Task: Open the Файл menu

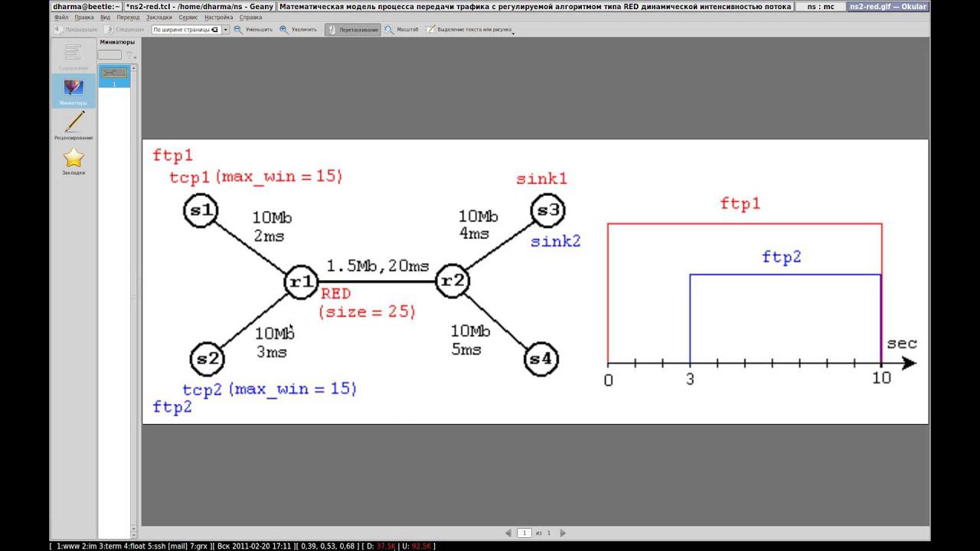Action: (x=61, y=17)
